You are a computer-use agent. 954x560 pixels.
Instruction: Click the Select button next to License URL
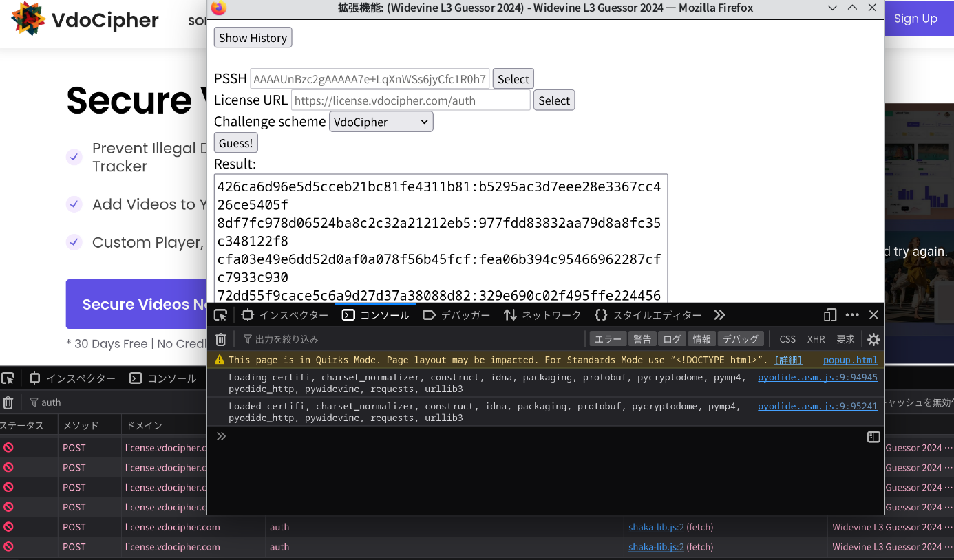(x=554, y=100)
